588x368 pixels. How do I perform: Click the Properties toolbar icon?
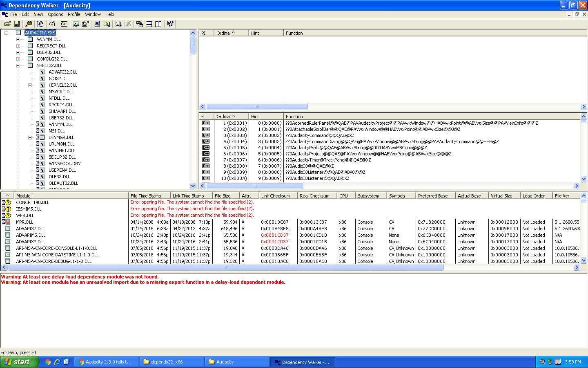click(85, 24)
